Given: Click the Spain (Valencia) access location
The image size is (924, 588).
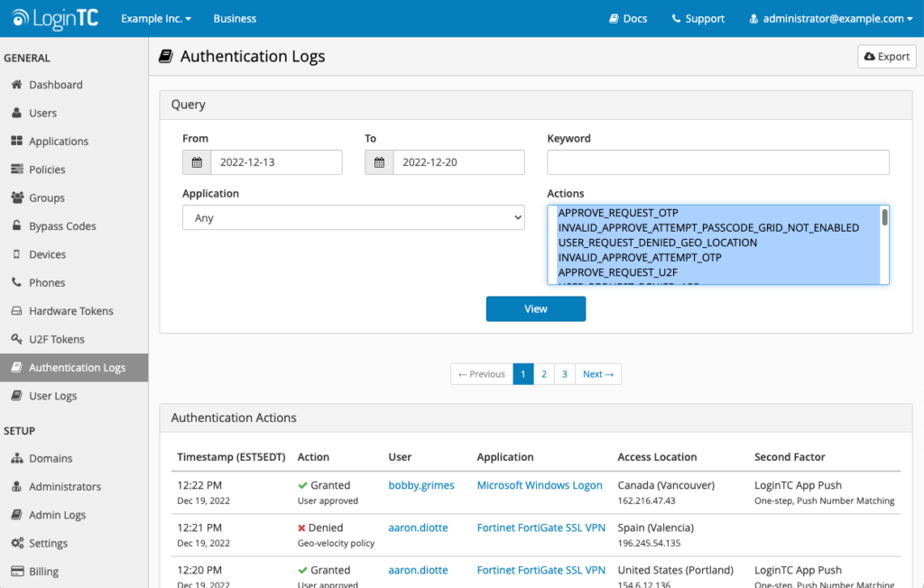Looking at the screenshot, I should (x=655, y=528).
